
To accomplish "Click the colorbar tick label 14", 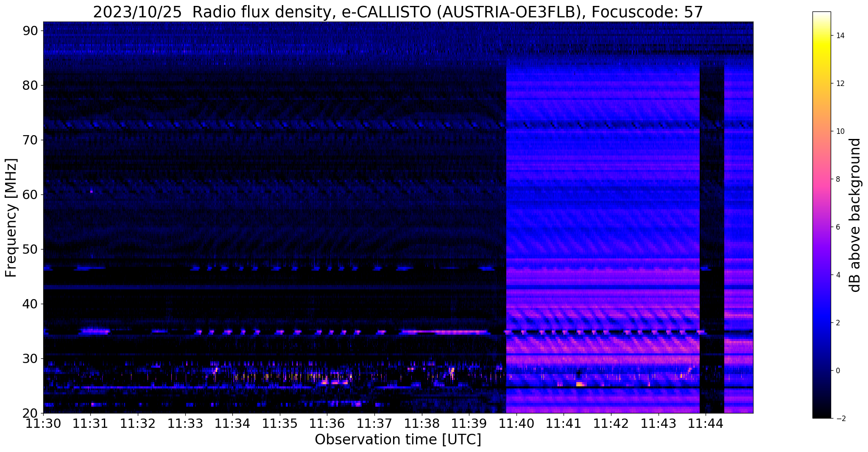I will 839,36.
